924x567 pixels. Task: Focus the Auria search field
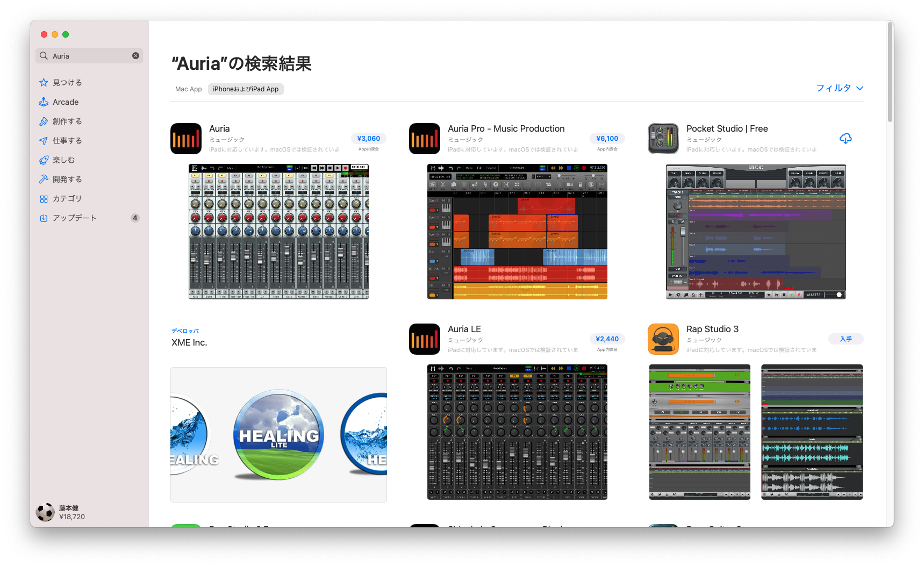89,56
